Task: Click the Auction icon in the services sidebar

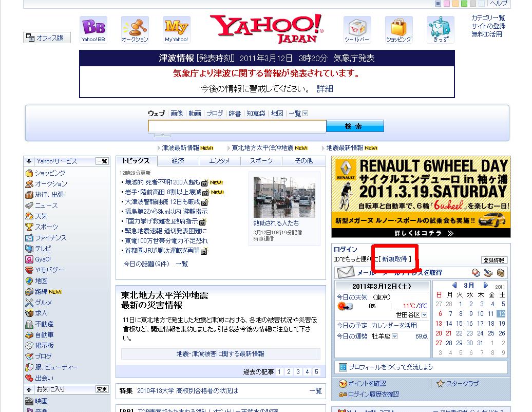Action: point(29,184)
